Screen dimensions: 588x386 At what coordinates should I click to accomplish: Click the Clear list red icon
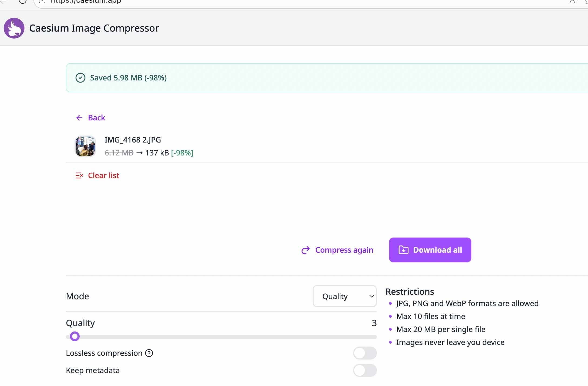point(79,175)
